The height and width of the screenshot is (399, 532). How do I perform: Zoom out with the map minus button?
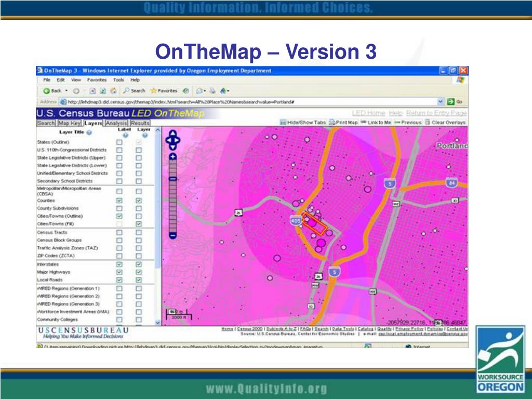(172, 235)
